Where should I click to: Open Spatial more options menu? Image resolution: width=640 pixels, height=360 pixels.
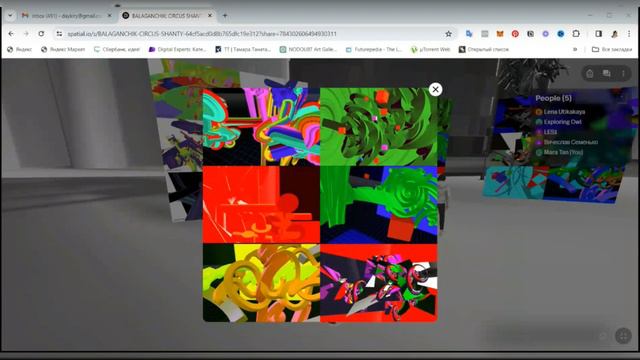click(623, 73)
